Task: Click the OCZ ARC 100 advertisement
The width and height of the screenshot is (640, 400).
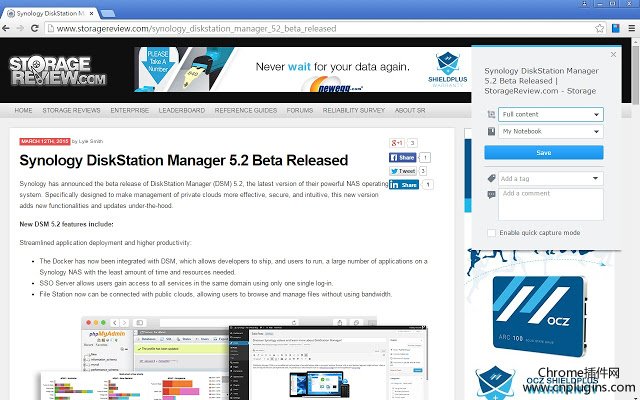Action: pos(540,316)
